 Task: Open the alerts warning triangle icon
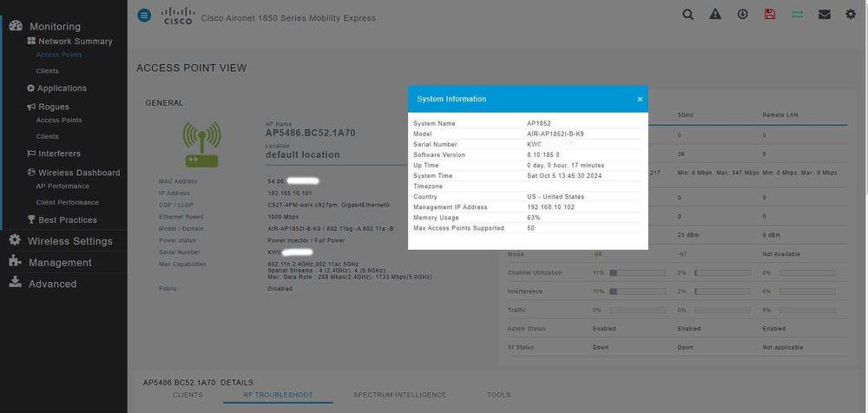(715, 15)
